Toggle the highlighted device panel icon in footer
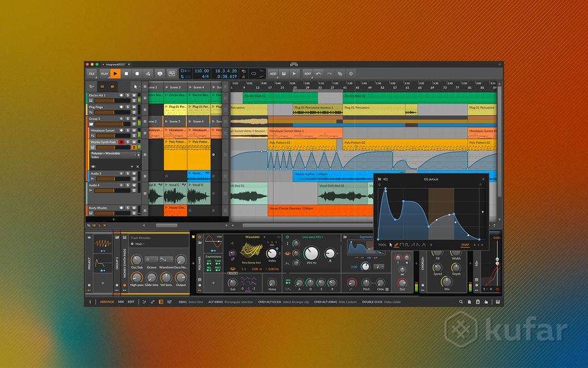 (161, 302)
